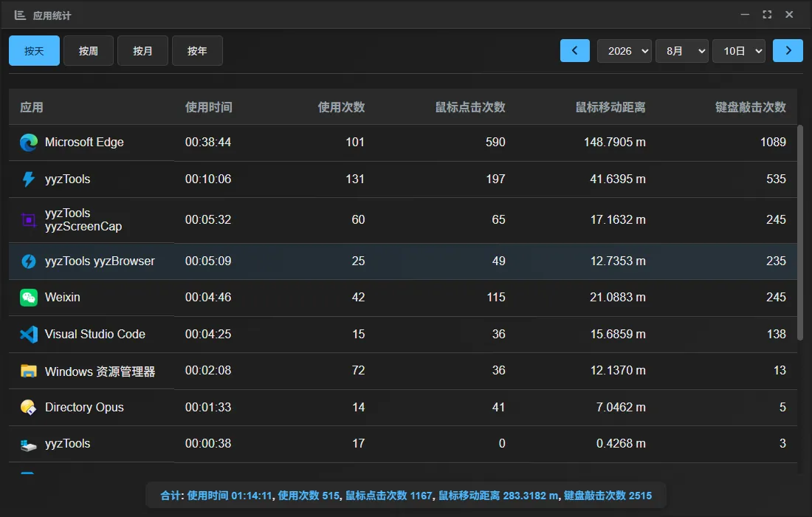Sort by 鼠标点击次数 column header
This screenshot has height=517, width=812.
[470, 107]
